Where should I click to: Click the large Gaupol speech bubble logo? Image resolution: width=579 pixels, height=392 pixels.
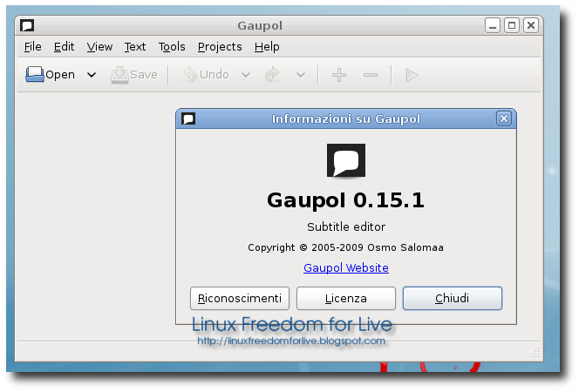(346, 160)
